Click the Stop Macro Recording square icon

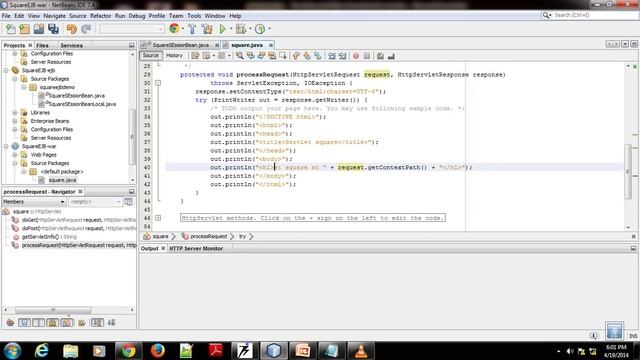367,56
